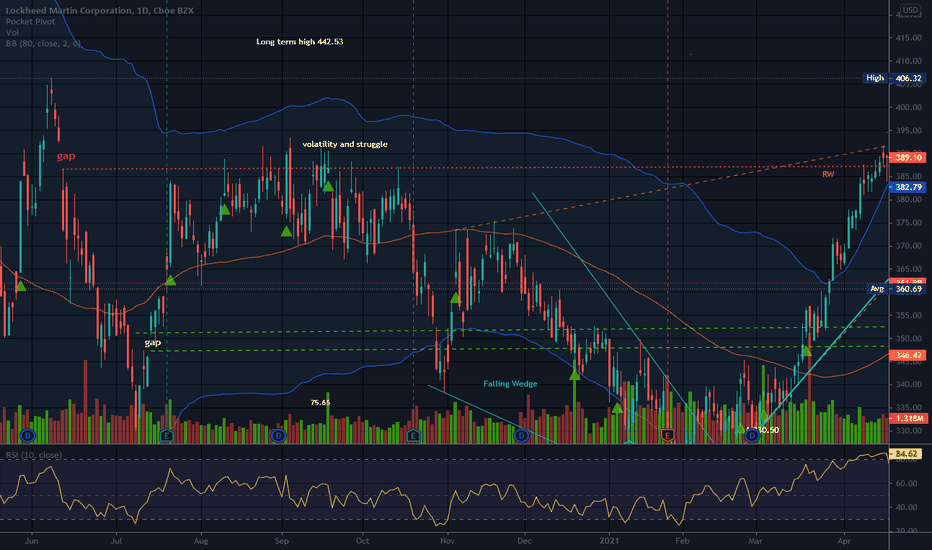Click the 400.00 price axis label

pos(909,108)
